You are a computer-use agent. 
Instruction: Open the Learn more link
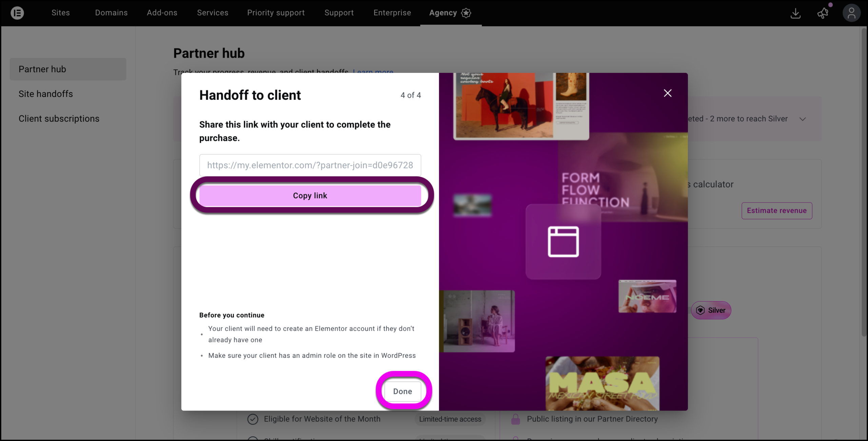[x=373, y=72]
